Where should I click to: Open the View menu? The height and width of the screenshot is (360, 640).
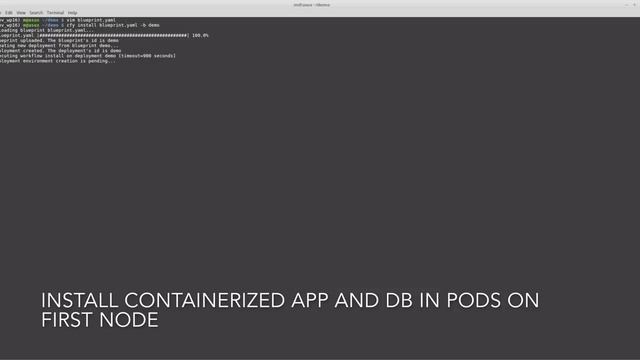[21, 13]
